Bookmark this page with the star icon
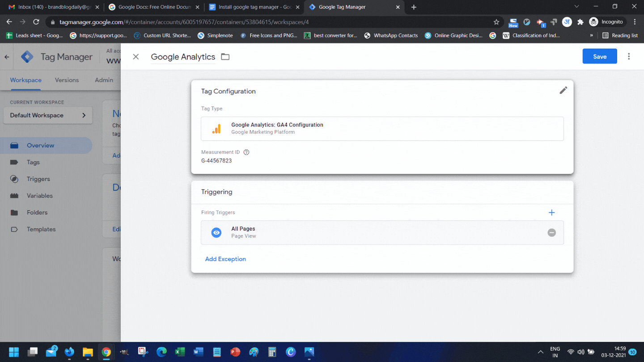 tap(496, 22)
